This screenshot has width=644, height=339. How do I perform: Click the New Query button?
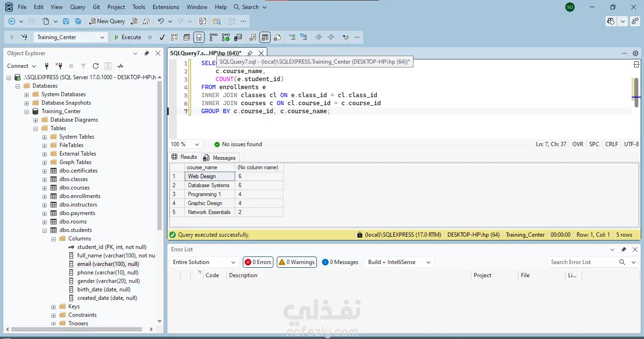point(107,21)
